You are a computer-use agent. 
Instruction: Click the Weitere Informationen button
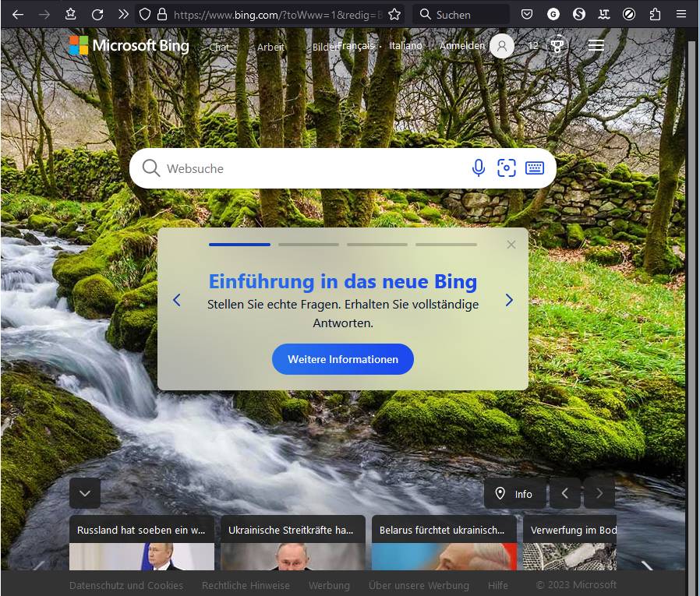click(x=342, y=359)
